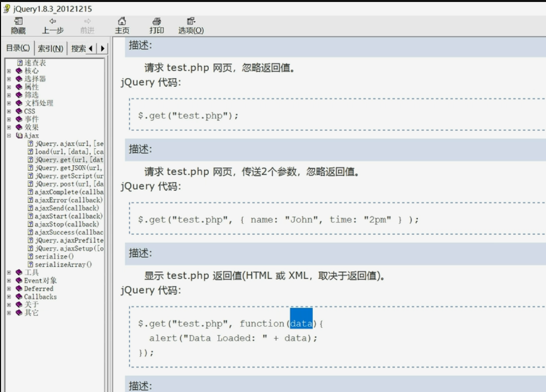Viewport: 546px width, 392px height.
Task: Click the 选择器 book icon
Action: (19, 79)
